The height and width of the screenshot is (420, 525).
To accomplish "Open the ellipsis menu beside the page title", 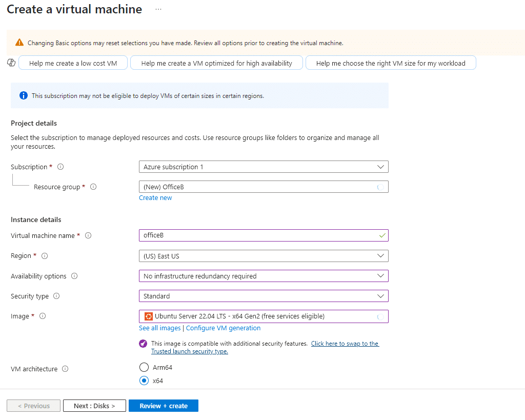I will click(158, 10).
